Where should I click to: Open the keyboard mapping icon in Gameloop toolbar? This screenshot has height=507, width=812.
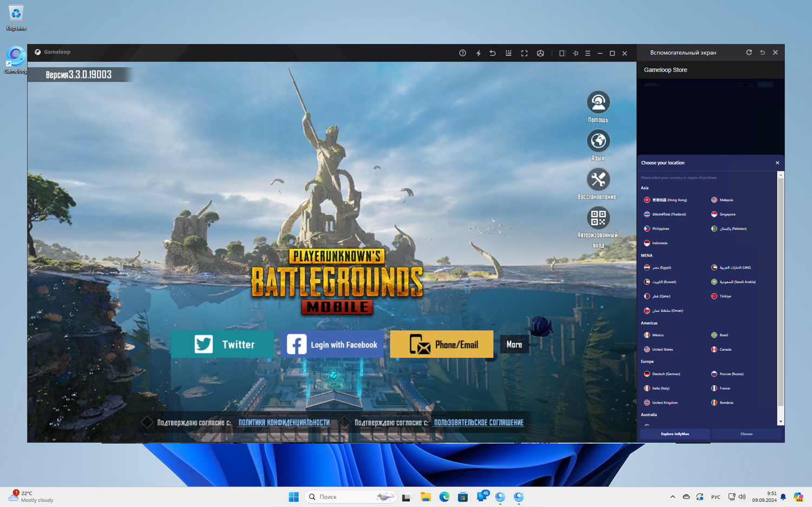tap(508, 53)
